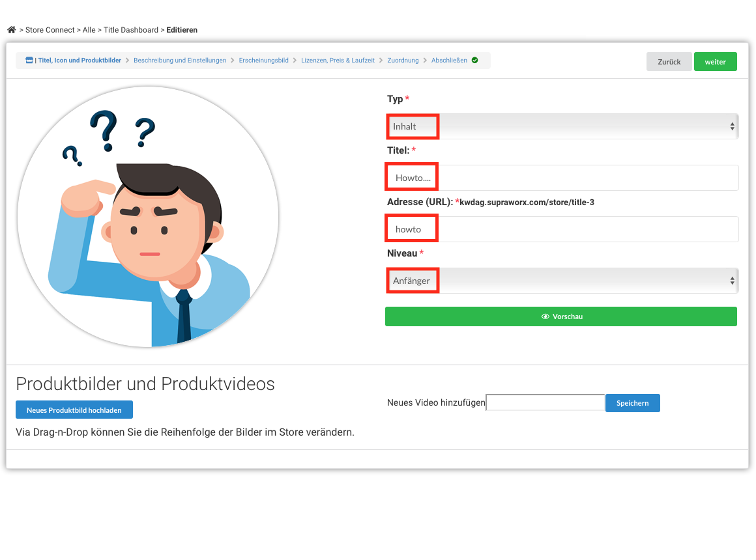This screenshot has width=756, height=560.
Task: Expand the Niveau dropdown showing Anfänger
Action: [562, 281]
